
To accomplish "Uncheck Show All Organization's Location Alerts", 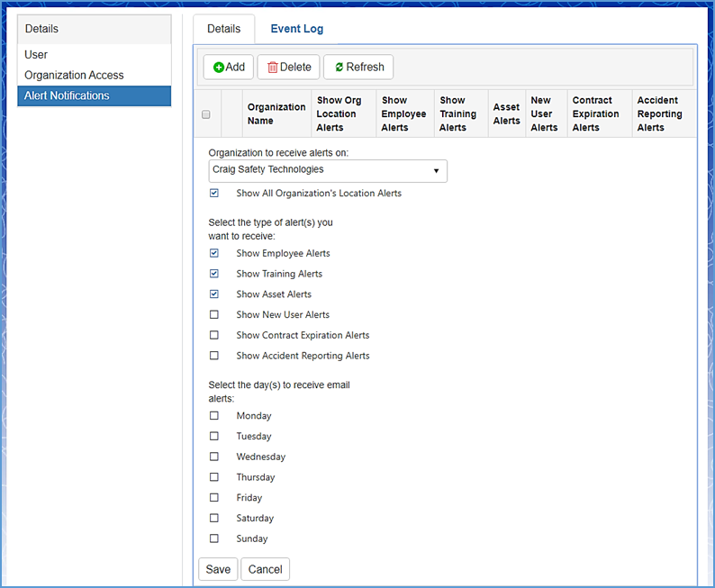I will point(214,194).
